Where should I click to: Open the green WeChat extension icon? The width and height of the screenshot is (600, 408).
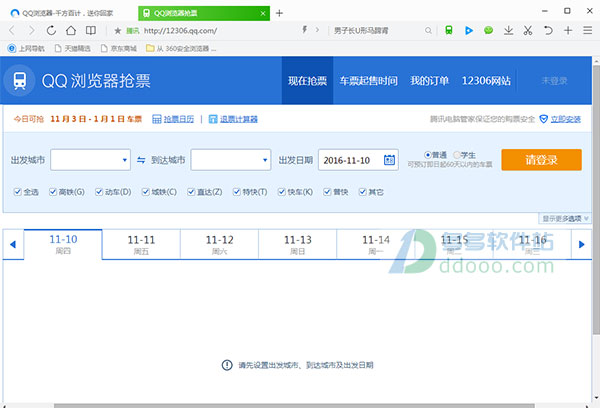[x=488, y=30]
